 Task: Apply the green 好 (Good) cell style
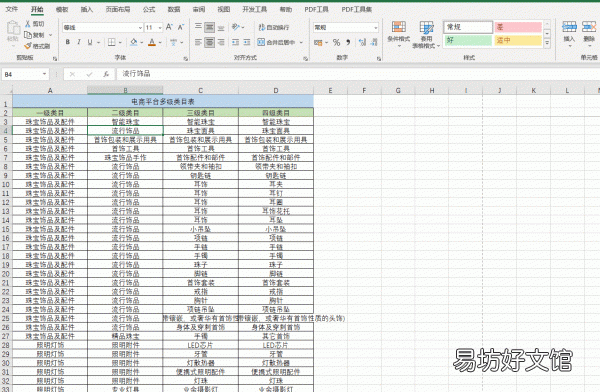point(468,40)
